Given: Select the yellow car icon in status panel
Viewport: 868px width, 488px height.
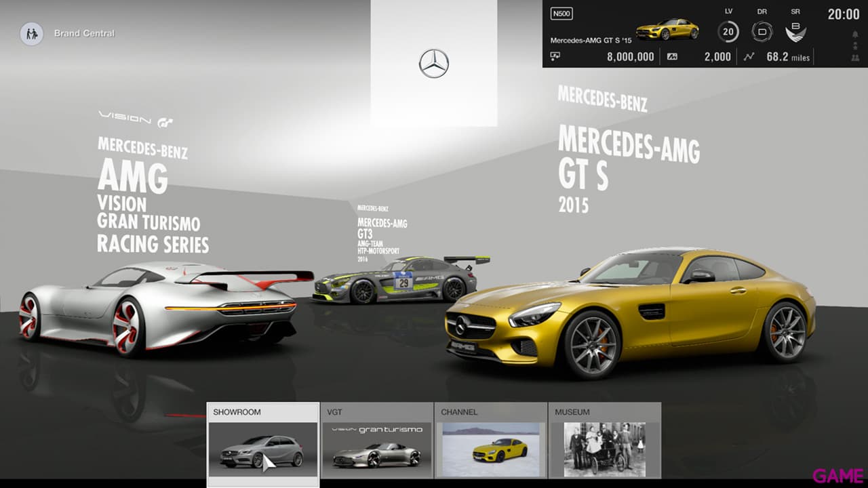Looking at the screenshot, I should [667, 29].
